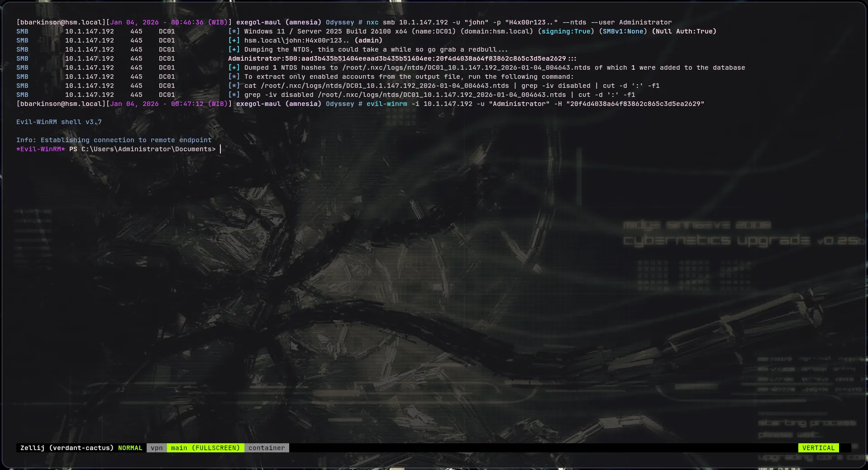Switch to the vpn tab
Image resolution: width=868 pixels, height=470 pixels.
click(157, 448)
